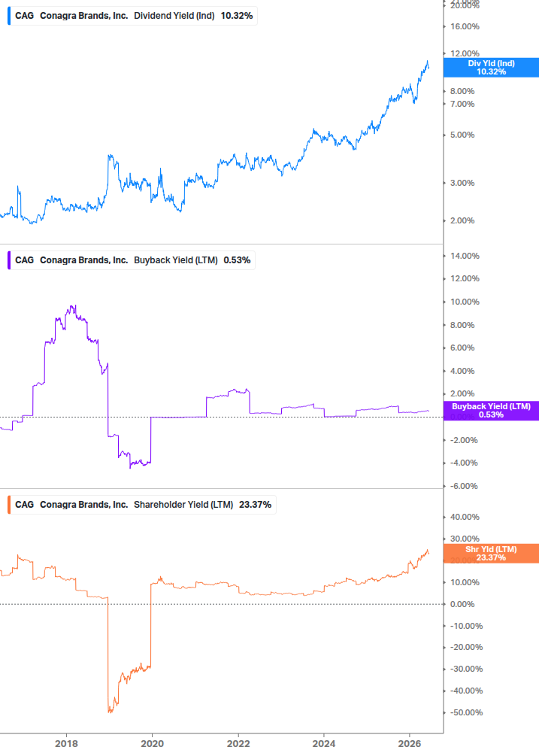Image resolution: width=539 pixels, height=756 pixels.
Task: Click the 2026 label on the time axis
Action: tap(410, 743)
